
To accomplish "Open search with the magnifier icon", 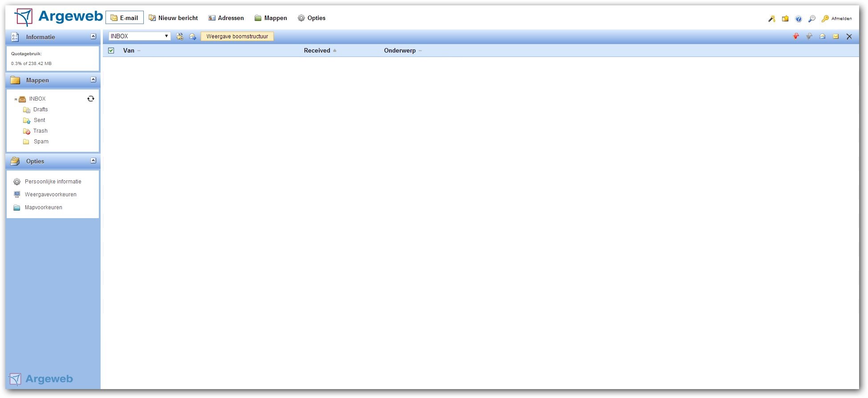I will pyautogui.click(x=812, y=19).
